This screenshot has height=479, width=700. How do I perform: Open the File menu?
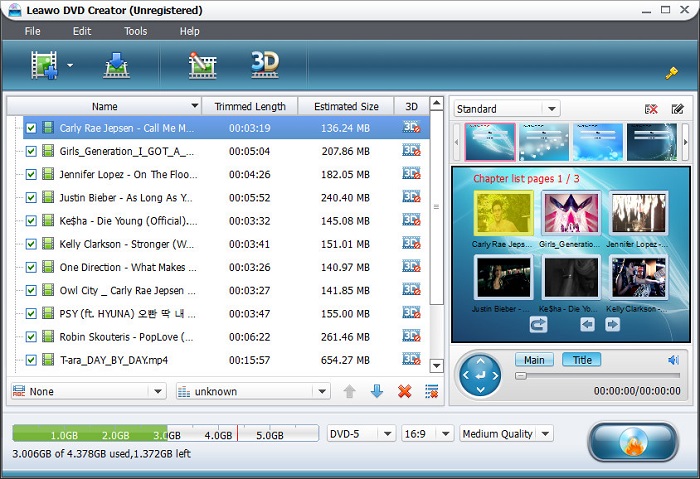33,31
